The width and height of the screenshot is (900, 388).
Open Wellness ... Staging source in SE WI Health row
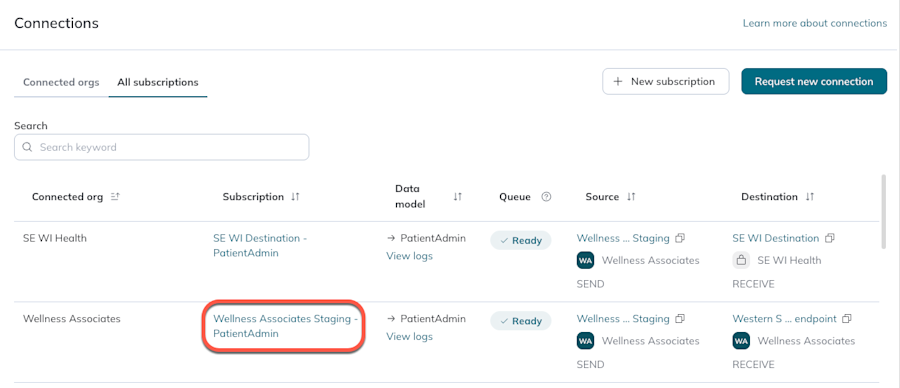point(623,238)
